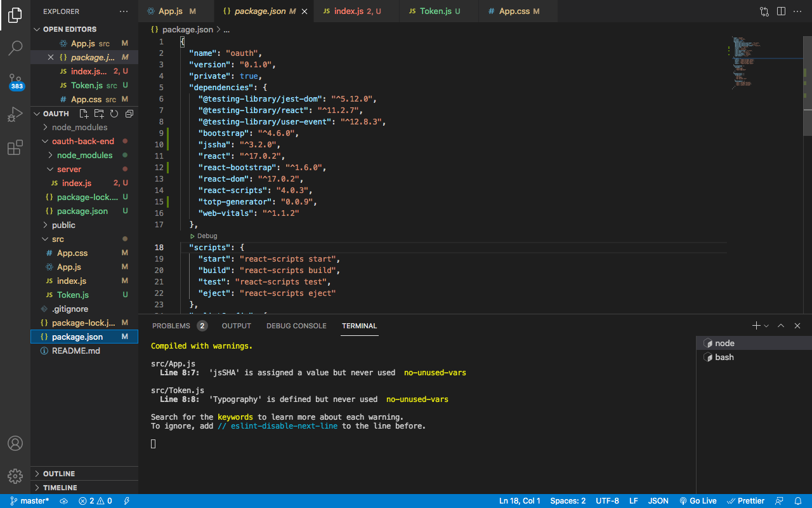Click the Accounts icon in activity bar
The width and height of the screenshot is (812, 508).
tap(15, 443)
